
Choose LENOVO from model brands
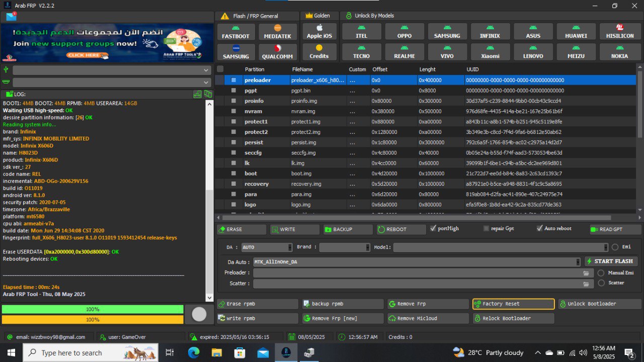click(533, 52)
